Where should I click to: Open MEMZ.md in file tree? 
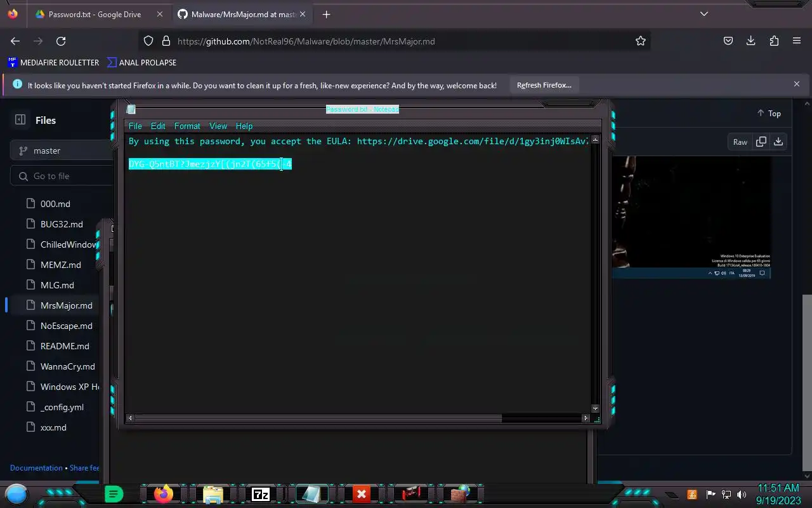click(60, 265)
